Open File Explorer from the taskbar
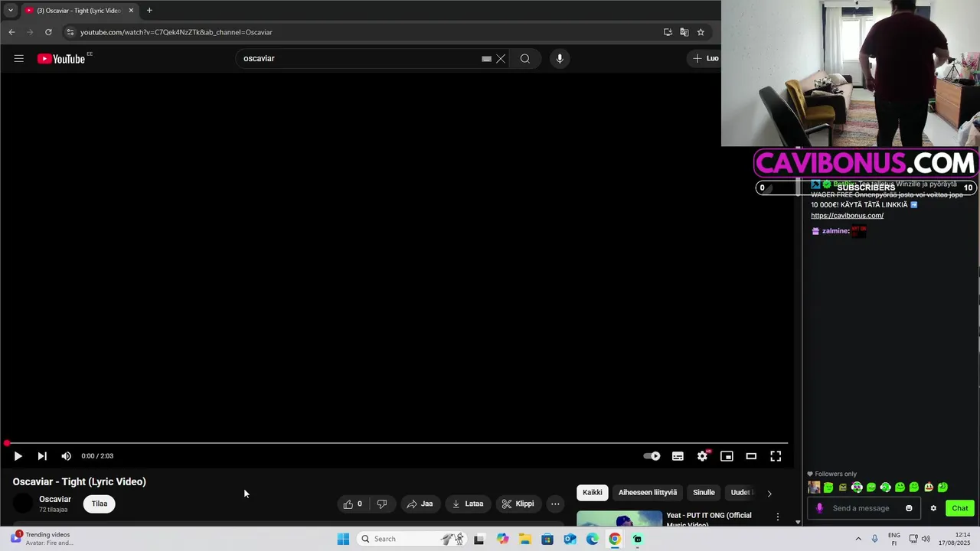Image resolution: width=980 pixels, height=551 pixels. (x=525, y=539)
